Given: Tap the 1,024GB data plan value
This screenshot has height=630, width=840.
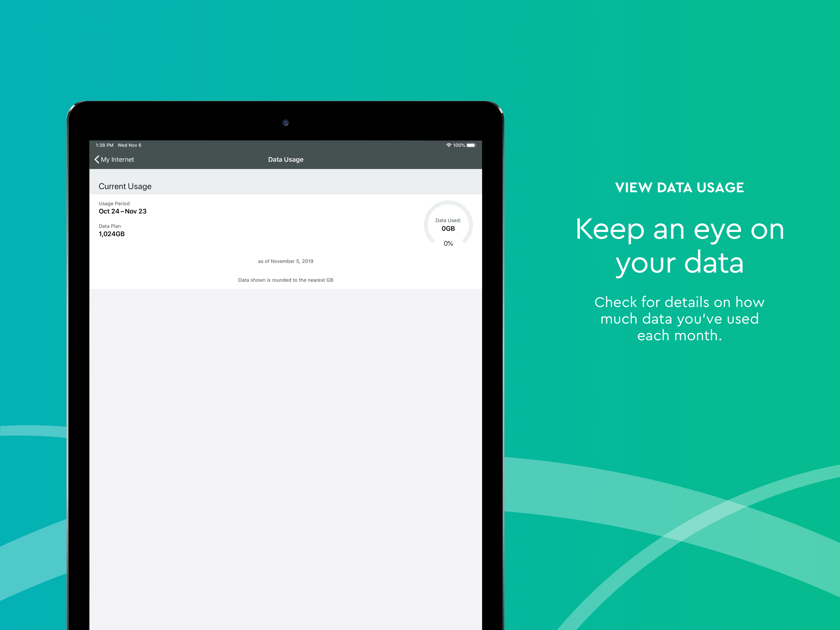Looking at the screenshot, I should (x=112, y=234).
